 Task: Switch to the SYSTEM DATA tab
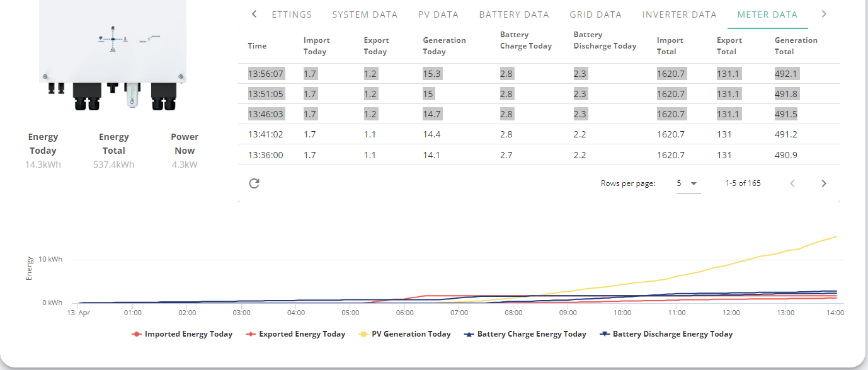[x=365, y=14]
